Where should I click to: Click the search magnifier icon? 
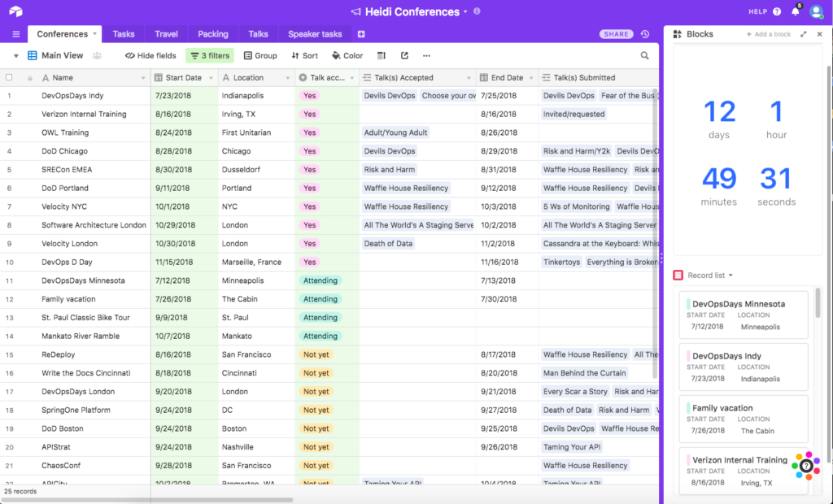point(644,56)
